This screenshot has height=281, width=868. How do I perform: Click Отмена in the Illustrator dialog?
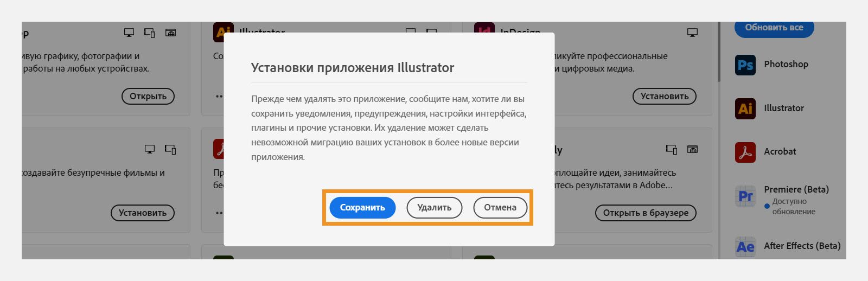click(x=500, y=207)
